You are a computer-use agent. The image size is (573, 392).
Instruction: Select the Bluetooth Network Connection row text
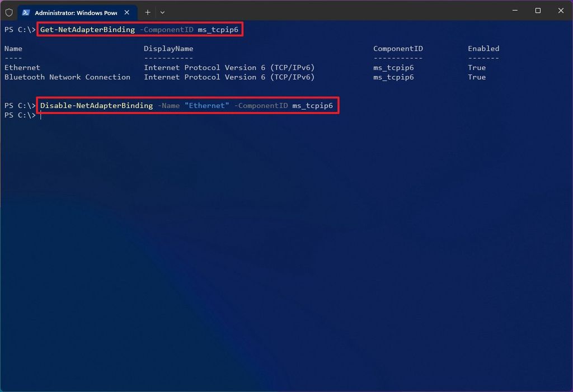[x=67, y=77]
